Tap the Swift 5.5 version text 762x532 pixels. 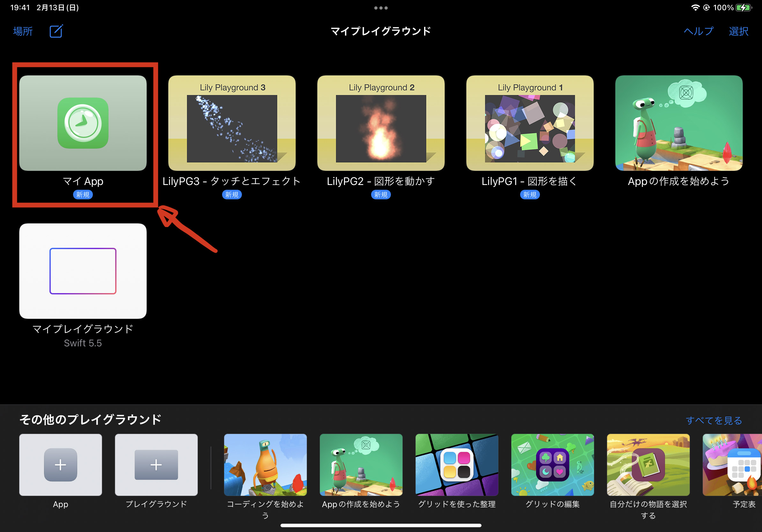coord(83,343)
